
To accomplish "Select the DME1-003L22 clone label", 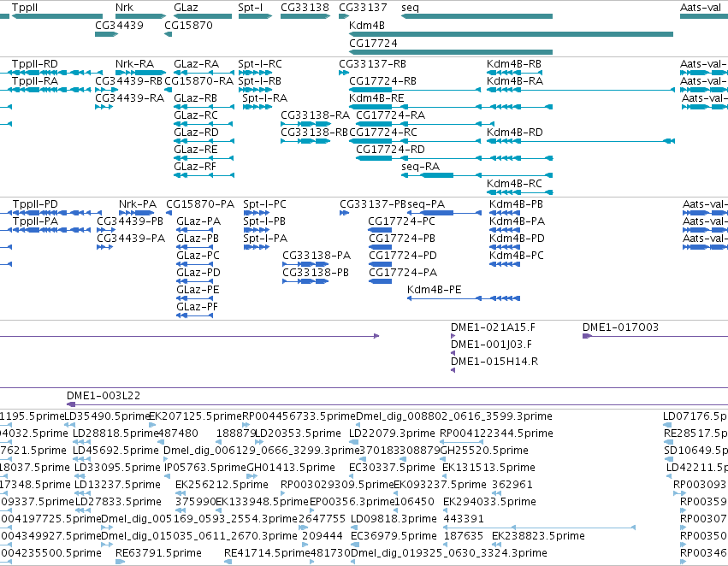I will click(x=103, y=396).
